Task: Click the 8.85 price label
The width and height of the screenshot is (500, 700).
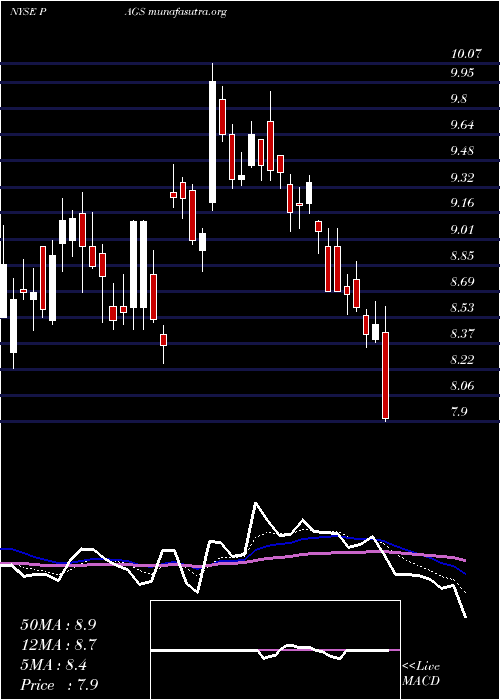Action: (x=462, y=256)
